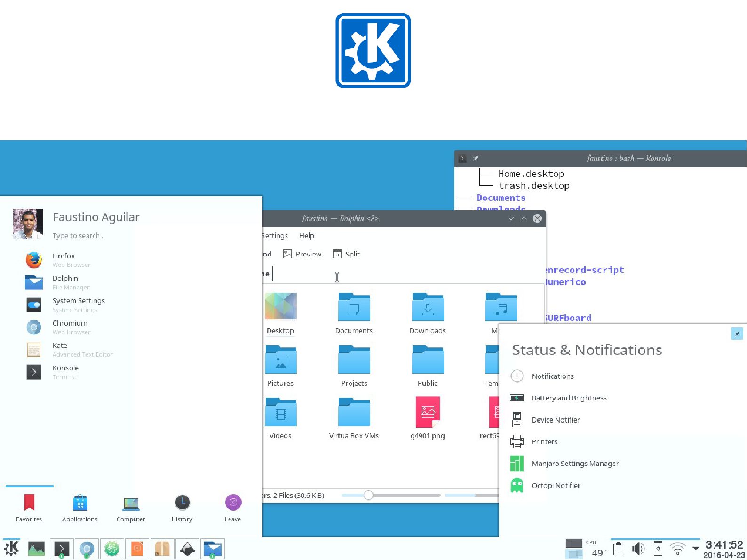Open the Settings menu in Dolphin
The image size is (747, 560).
click(x=275, y=236)
